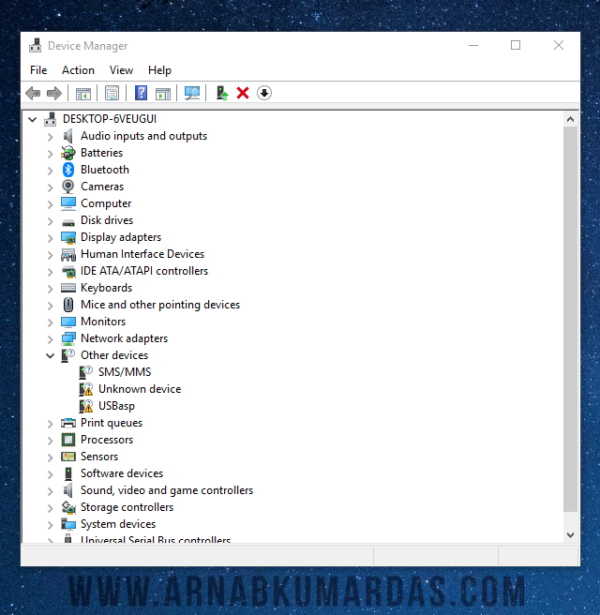Open the View menu
The image size is (600, 615).
(121, 70)
